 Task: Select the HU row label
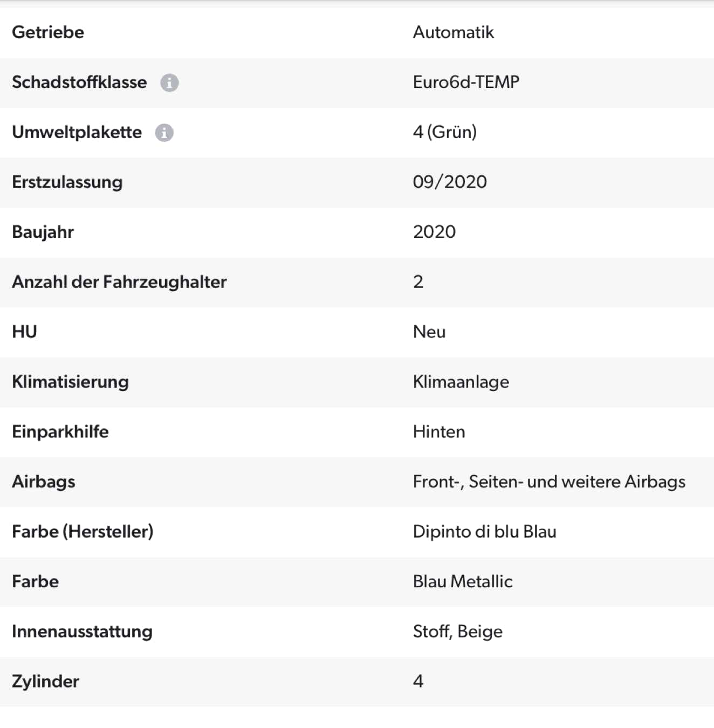pyautogui.click(x=25, y=332)
